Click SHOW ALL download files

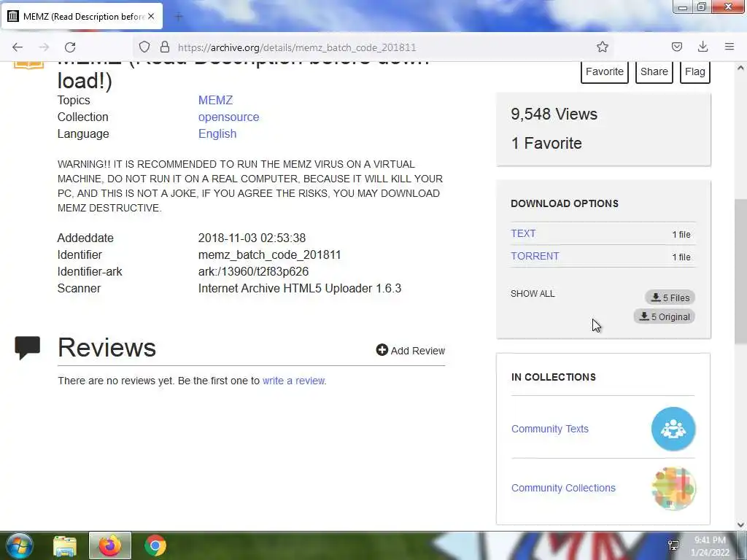(x=533, y=294)
